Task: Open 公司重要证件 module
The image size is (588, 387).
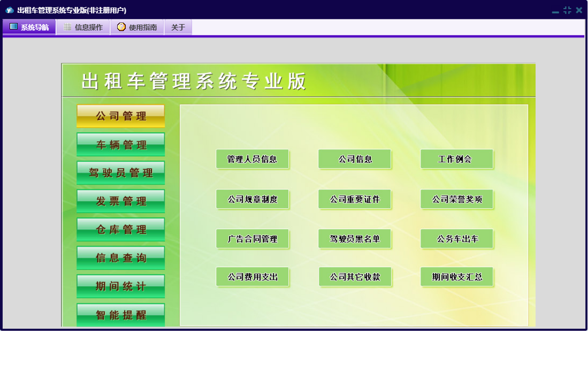Action: (x=355, y=199)
